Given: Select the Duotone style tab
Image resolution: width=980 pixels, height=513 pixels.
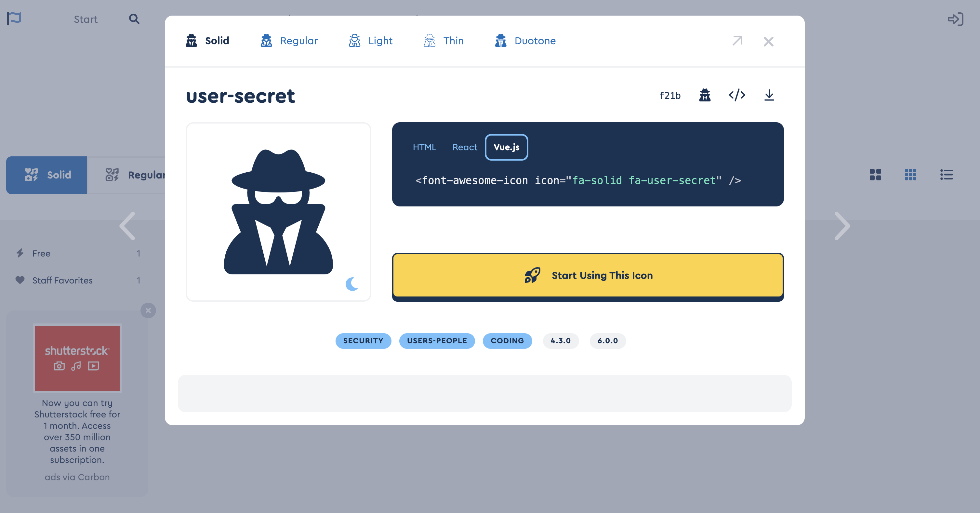Looking at the screenshot, I should [525, 41].
